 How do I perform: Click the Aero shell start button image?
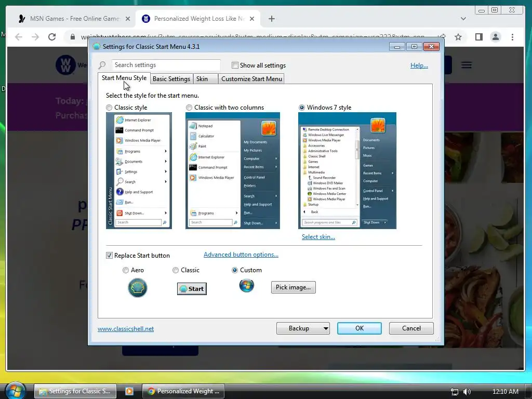pyautogui.click(x=137, y=288)
